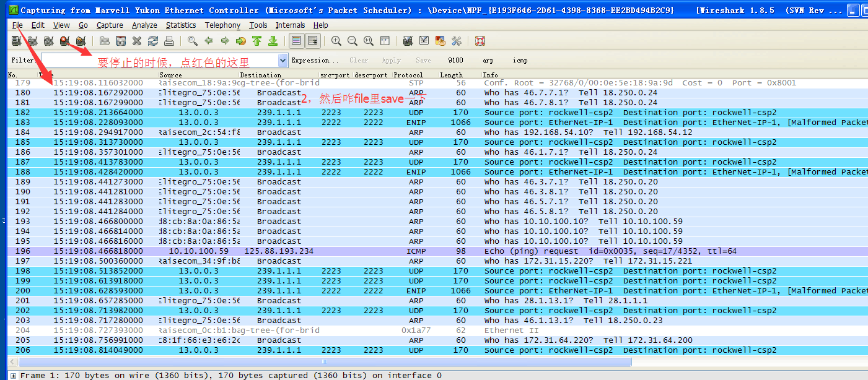The image size is (868, 380).
Task: Sort by the src-port column header
Action: [336, 75]
